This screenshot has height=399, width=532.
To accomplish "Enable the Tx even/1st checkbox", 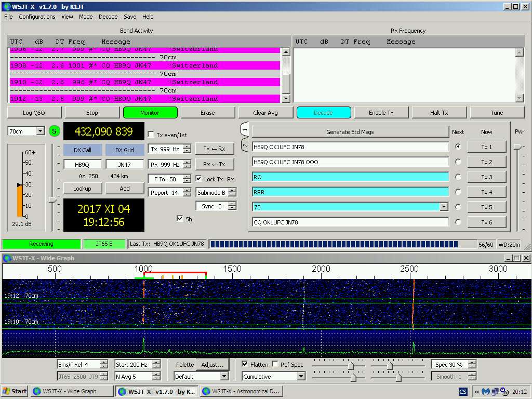I will pyautogui.click(x=151, y=135).
